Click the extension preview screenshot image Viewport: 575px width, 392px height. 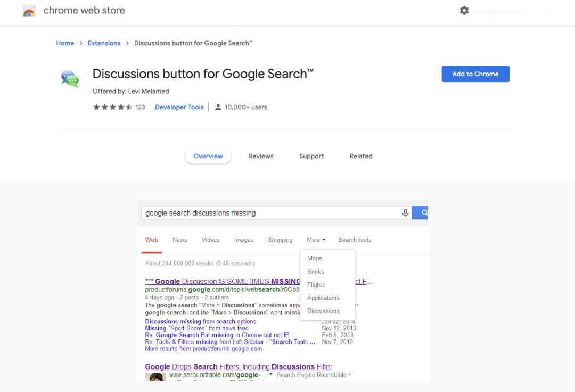[283, 290]
